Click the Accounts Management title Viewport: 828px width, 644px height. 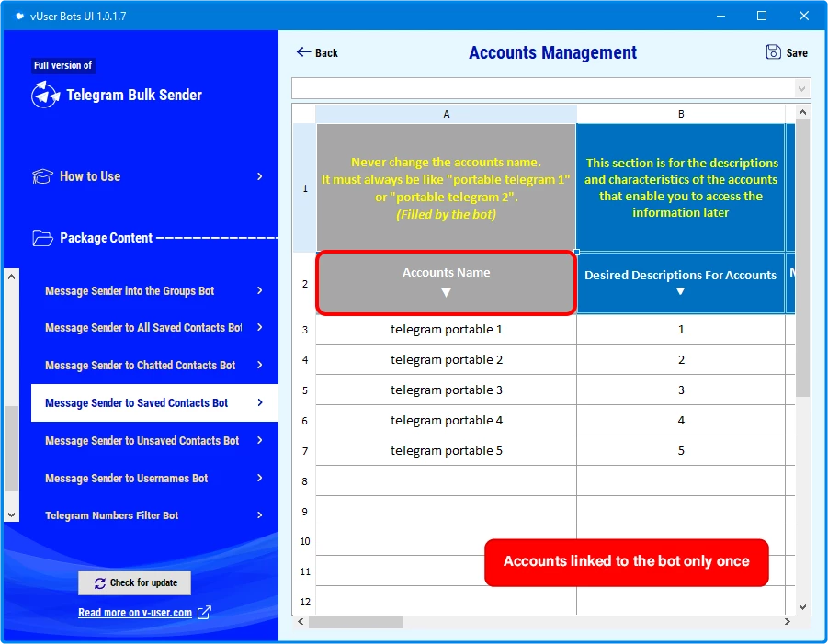(x=553, y=52)
